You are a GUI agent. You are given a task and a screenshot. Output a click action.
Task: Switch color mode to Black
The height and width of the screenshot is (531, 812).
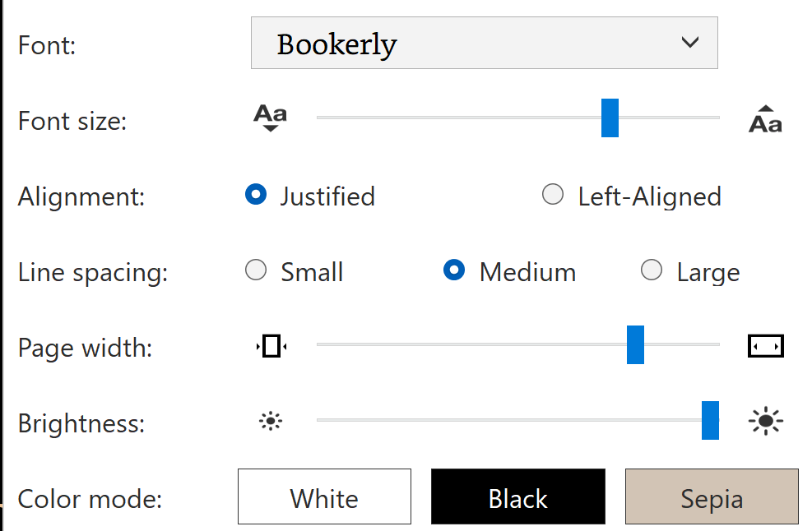click(x=518, y=496)
